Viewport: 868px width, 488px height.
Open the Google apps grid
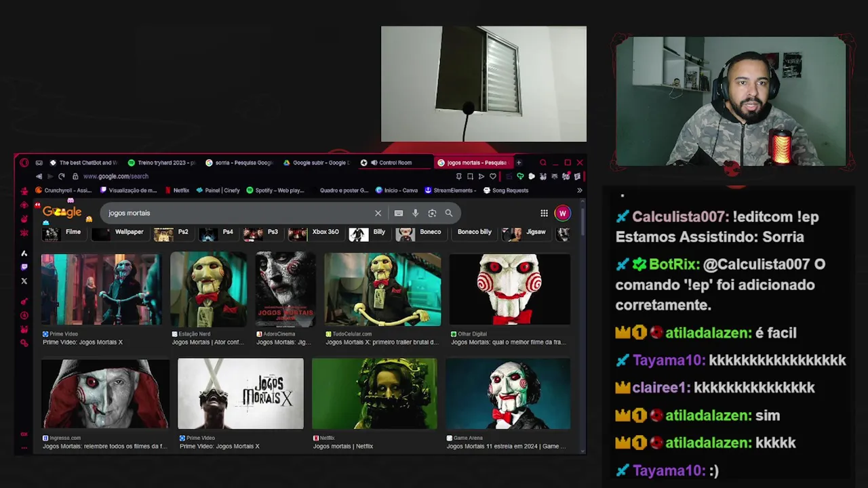click(544, 213)
